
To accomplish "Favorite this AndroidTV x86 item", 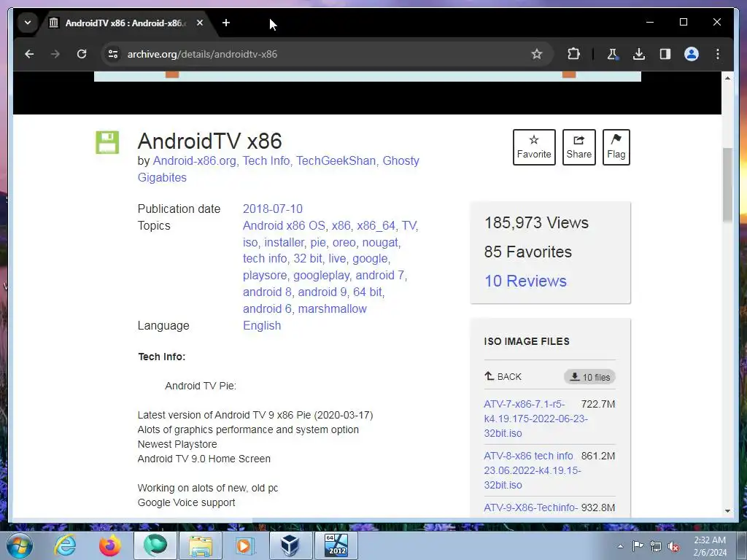I will pyautogui.click(x=534, y=147).
